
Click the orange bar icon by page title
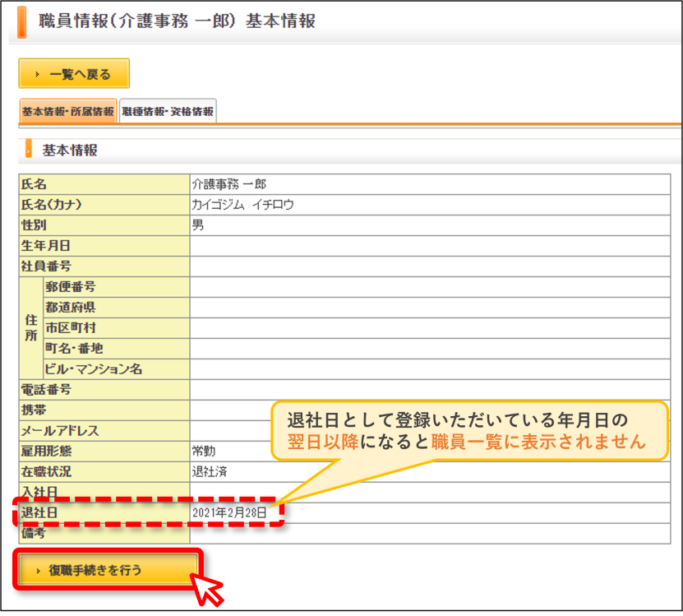[21, 22]
